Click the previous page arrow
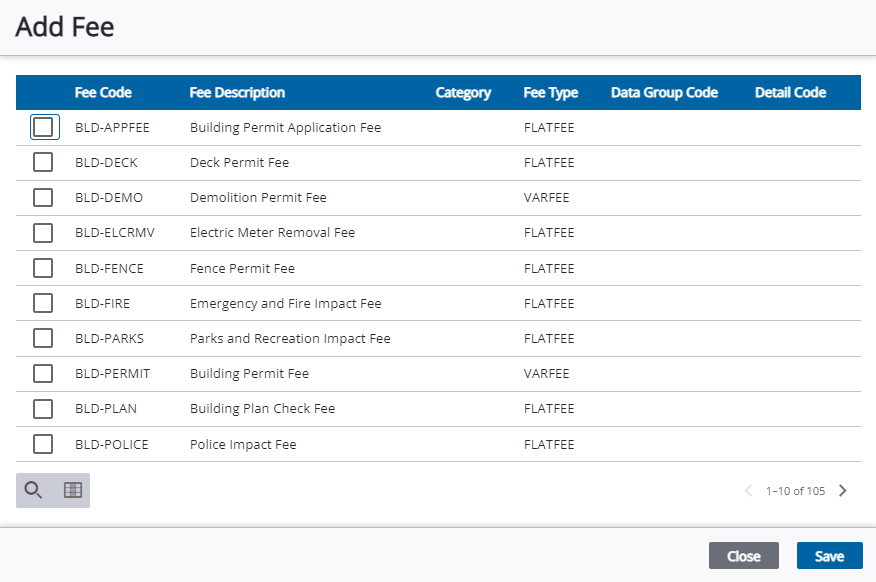876x582 pixels. pyautogui.click(x=748, y=491)
